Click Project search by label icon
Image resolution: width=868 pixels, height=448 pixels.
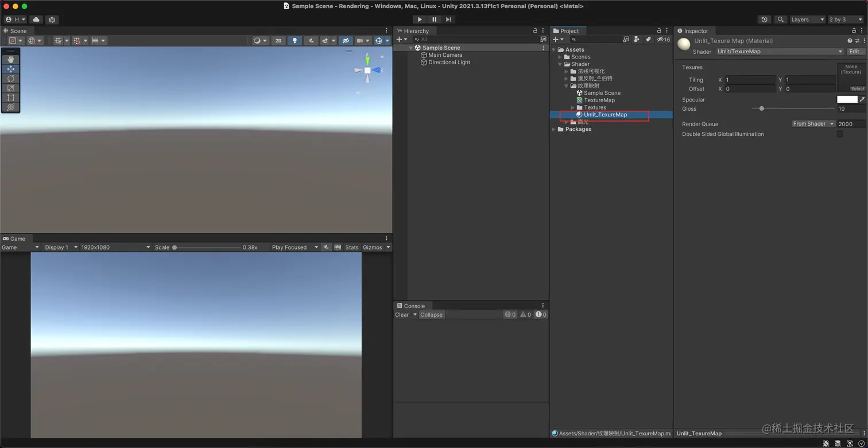[x=648, y=40]
